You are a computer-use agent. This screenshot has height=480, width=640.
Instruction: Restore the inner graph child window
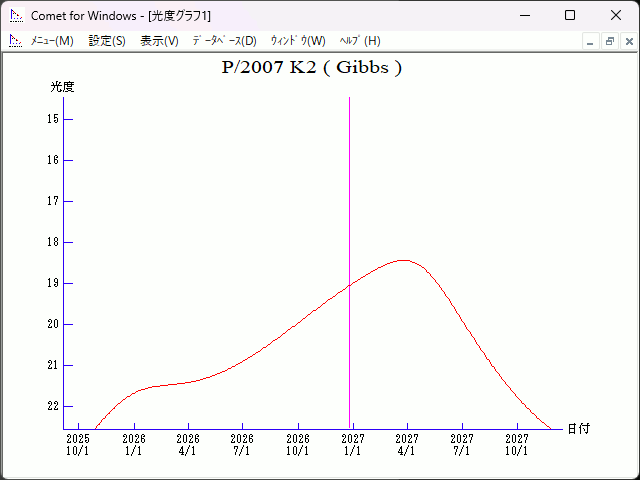coord(609,41)
